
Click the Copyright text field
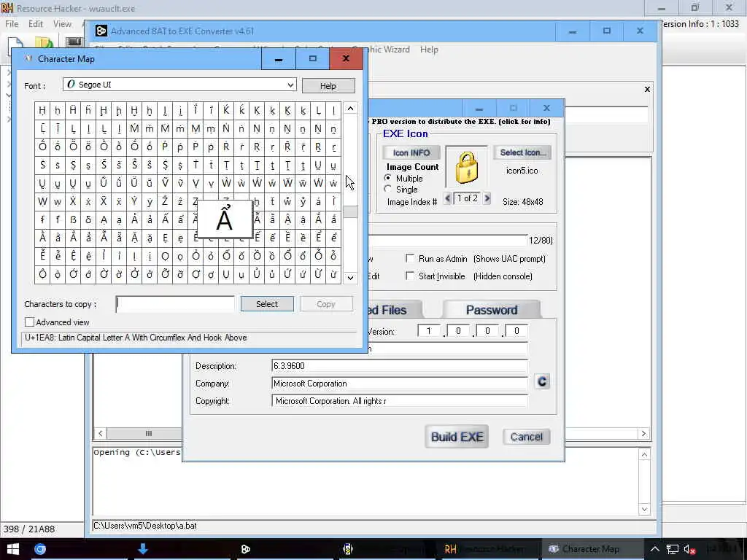(399, 401)
